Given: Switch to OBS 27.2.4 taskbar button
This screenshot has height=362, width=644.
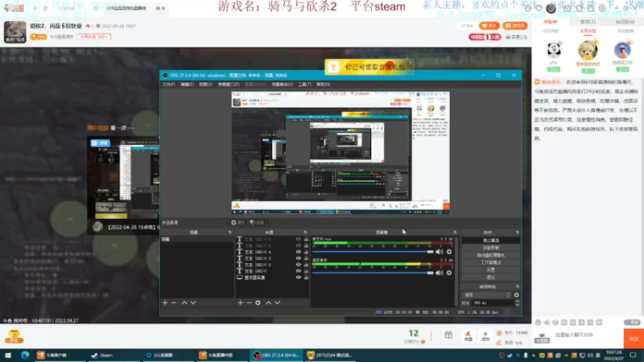Looking at the screenshot, I should point(275,355).
